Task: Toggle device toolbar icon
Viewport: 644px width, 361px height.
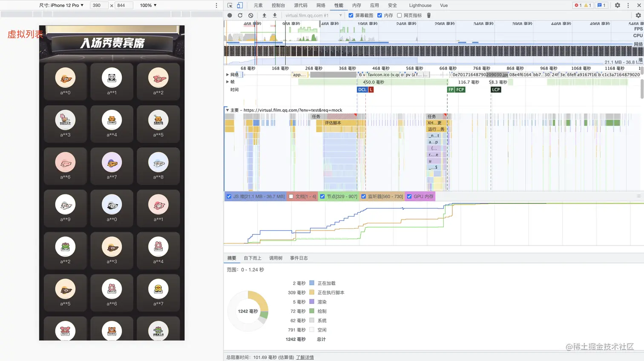Action: point(240,6)
